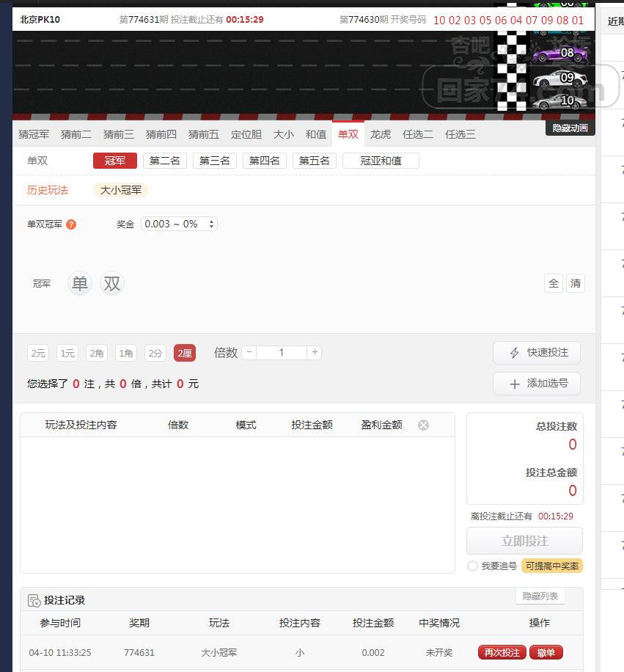The height and width of the screenshot is (672, 624).
Task: Choose the 冠亚和值 sub-option
Action: [x=381, y=161]
